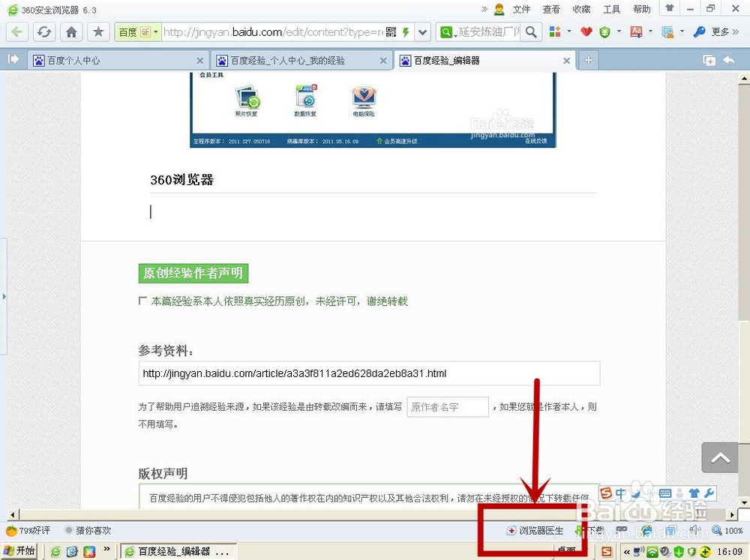Click the 100% zoom level control
The height and width of the screenshot is (560, 750).
tap(727, 530)
